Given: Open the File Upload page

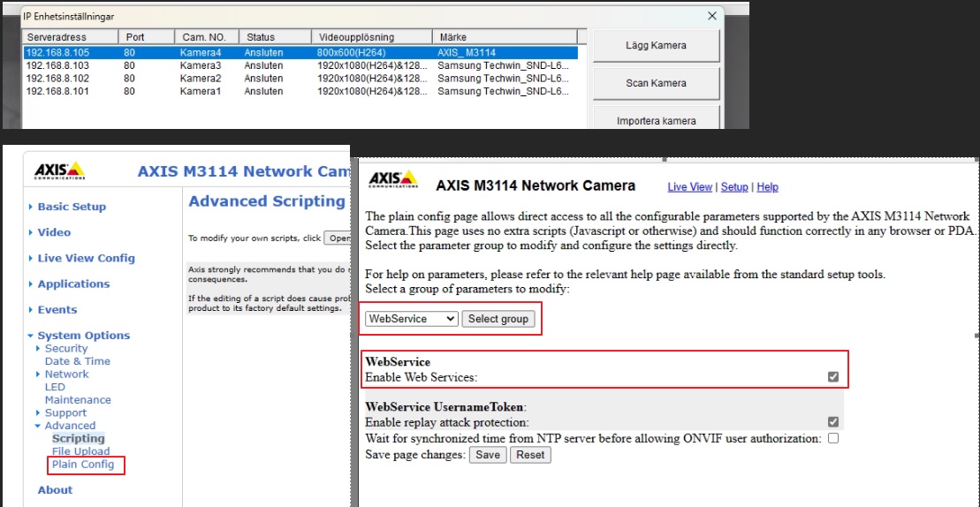Looking at the screenshot, I should [x=80, y=450].
